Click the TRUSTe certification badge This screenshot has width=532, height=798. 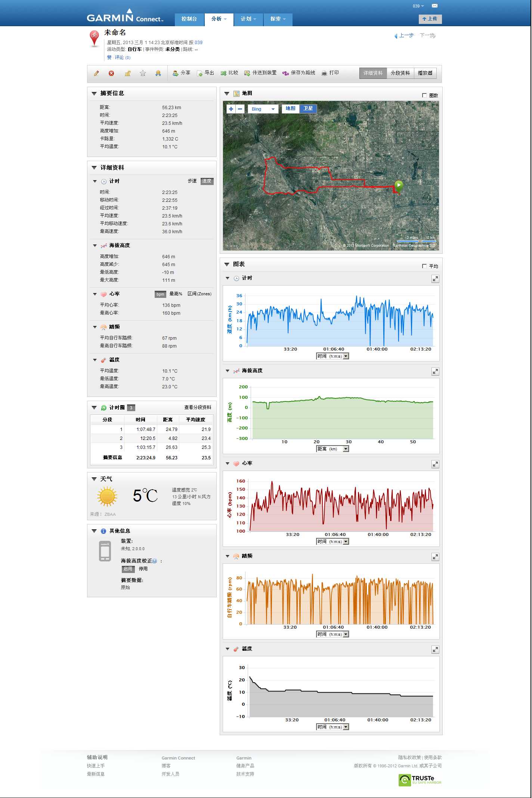[420, 780]
